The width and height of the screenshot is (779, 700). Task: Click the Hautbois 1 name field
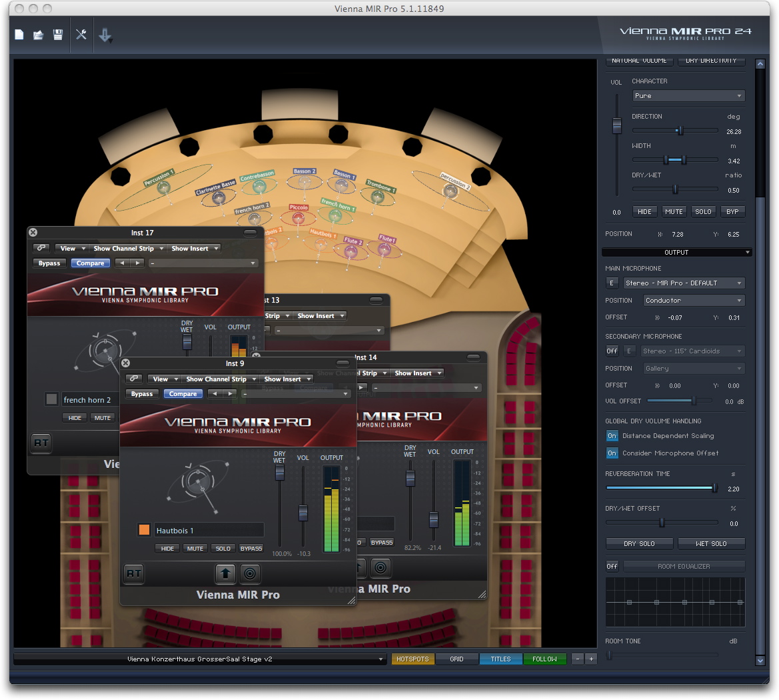(209, 531)
